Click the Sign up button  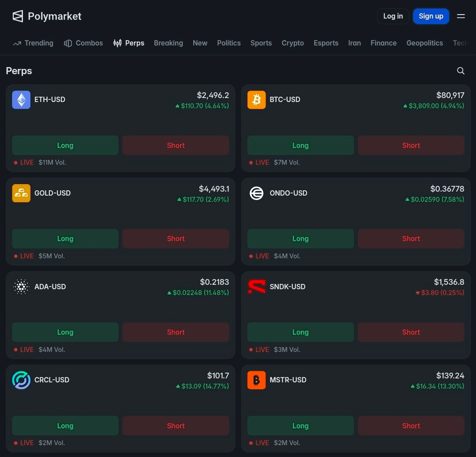(431, 16)
